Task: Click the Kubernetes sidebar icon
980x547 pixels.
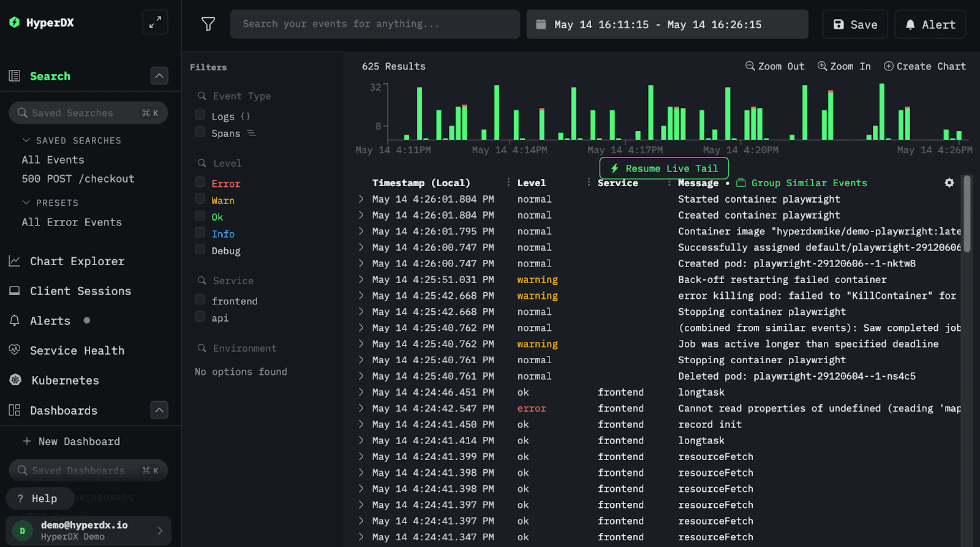Action: 15,380
